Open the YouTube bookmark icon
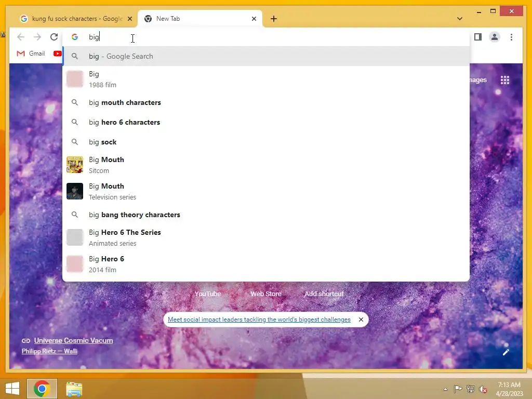Image resolution: width=532 pixels, height=399 pixels. pyautogui.click(x=58, y=54)
